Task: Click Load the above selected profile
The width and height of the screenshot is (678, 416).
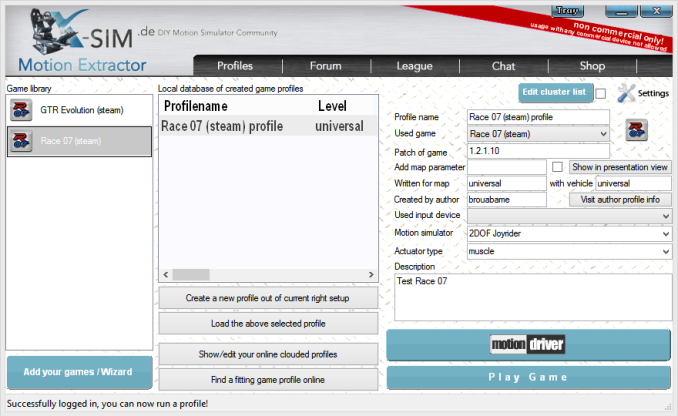Action: click(268, 323)
